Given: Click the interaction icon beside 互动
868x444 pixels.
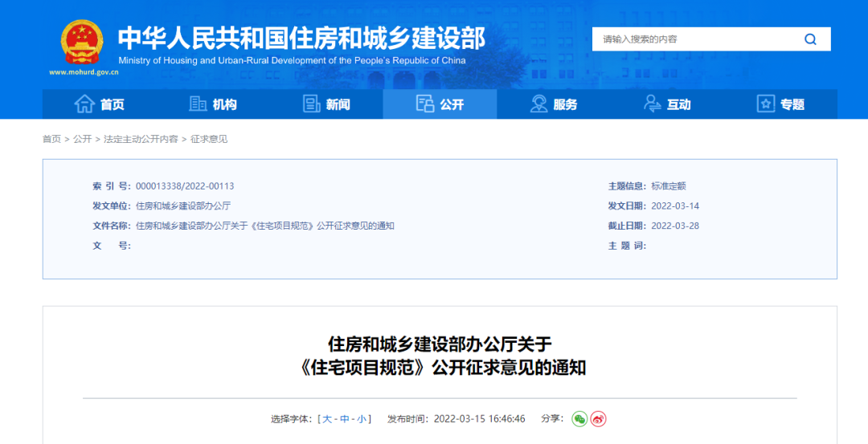Looking at the screenshot, I should [653, 104].
